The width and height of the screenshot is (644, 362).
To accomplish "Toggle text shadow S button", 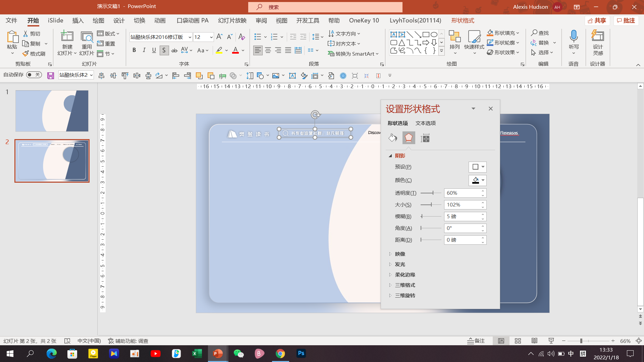I will [164, 50].
